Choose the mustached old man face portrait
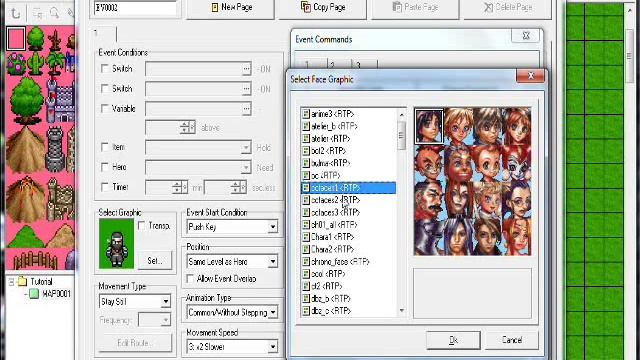The width and height of the screenshot is (640, 360). tap(429, 200)
